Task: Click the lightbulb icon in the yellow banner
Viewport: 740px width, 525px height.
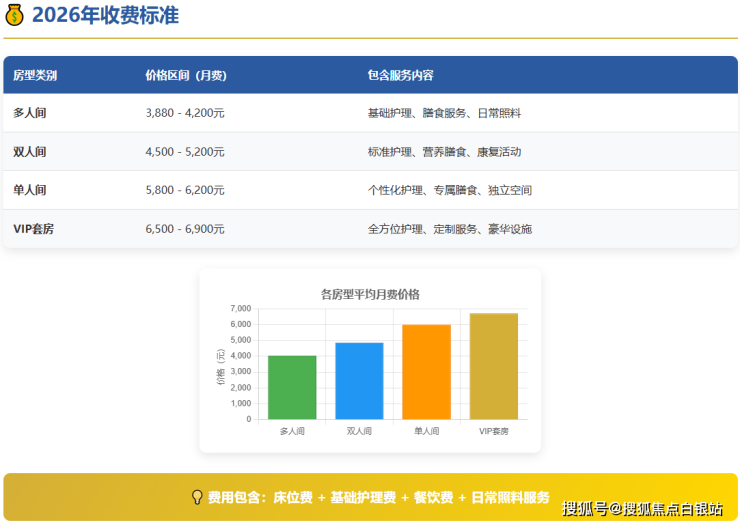Action: tap(197, 497)
